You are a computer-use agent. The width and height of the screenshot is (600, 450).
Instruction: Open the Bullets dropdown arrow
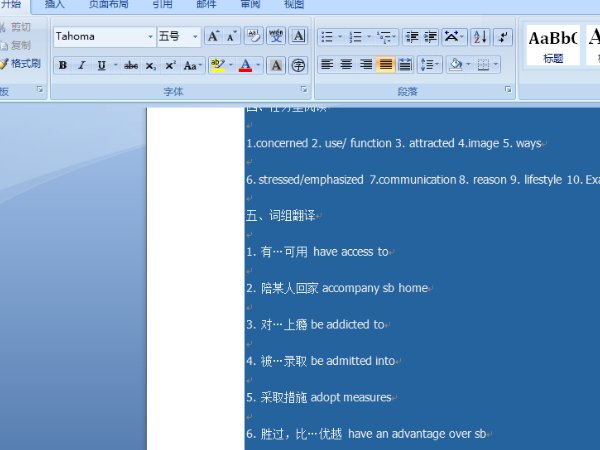(x=340, y=37)
